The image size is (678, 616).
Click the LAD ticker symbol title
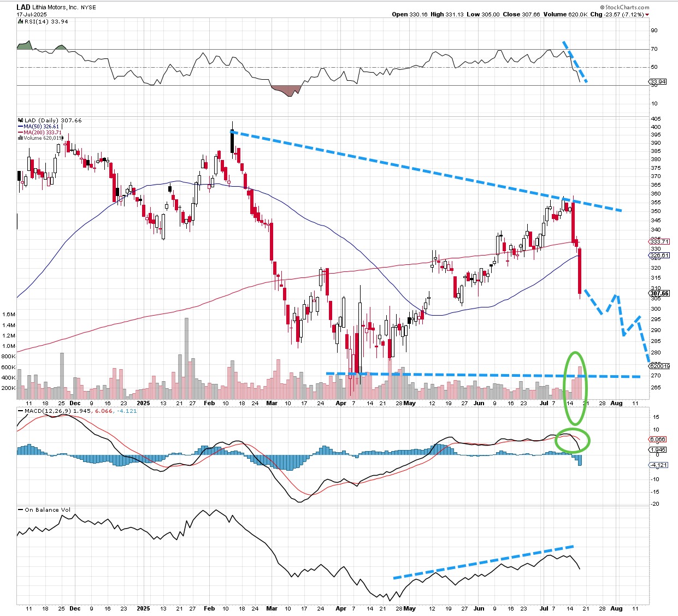23,8
